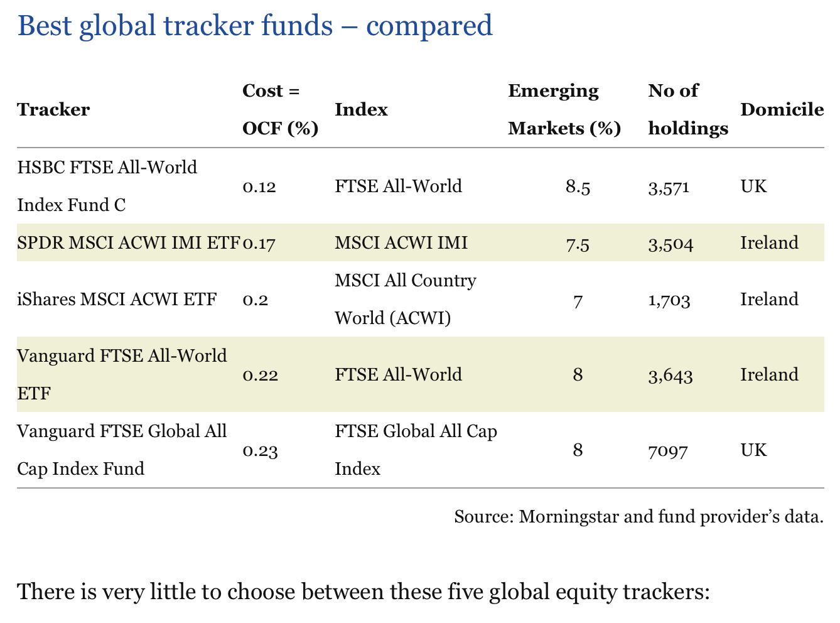Click the Index column header
This screenshot has width=840, height=623.
coord(361,110)
